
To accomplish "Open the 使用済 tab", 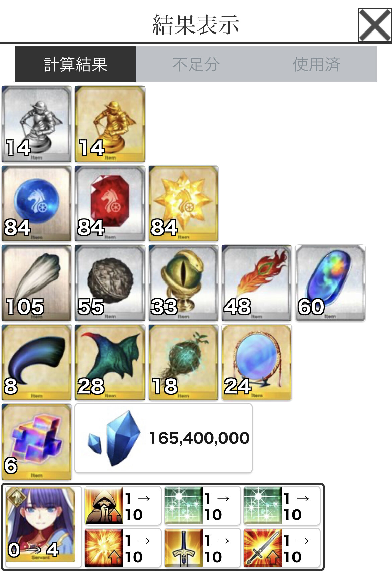I will point(317,64).
